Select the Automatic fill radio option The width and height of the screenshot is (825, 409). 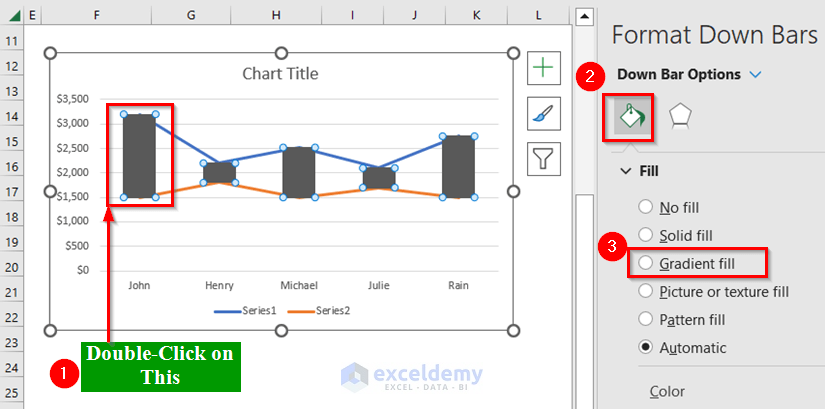tap(646, 347)
